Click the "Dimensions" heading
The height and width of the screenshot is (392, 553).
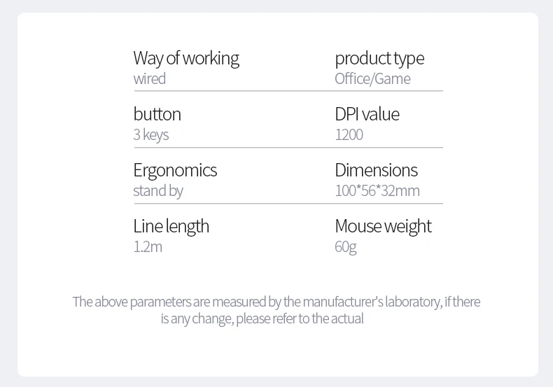click(x=376, y=170)
